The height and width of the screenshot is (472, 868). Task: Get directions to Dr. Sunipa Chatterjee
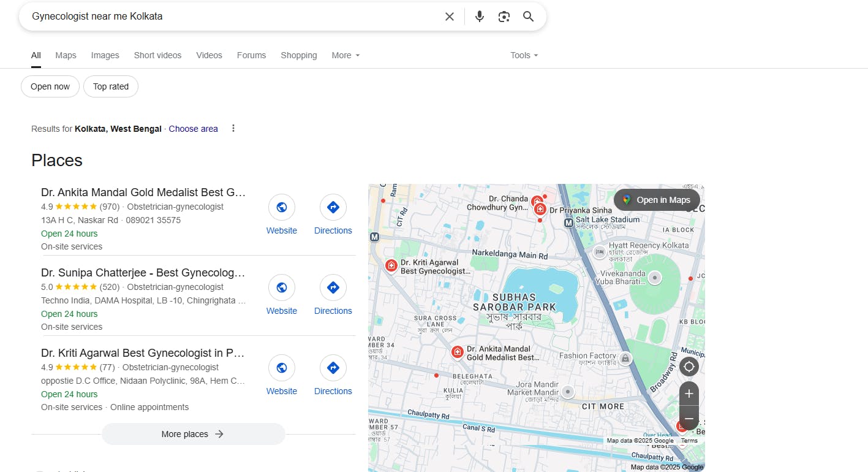tap(333, 287)
